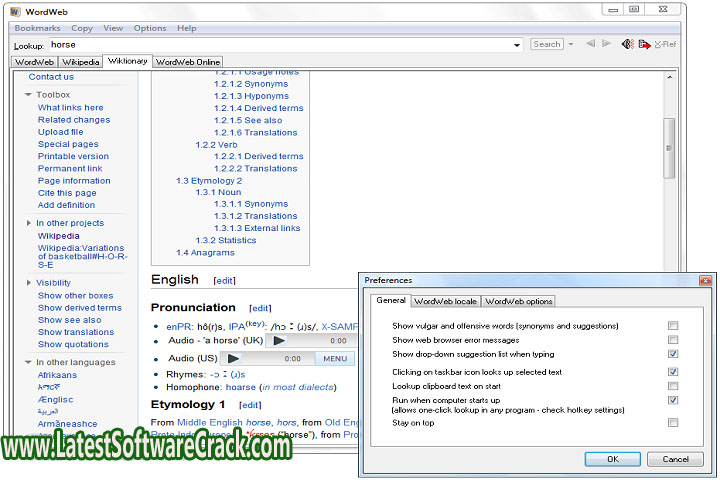This screenshot has height=480, width=720.
Task: Go back with the left arrow icon
Action: 591,44
